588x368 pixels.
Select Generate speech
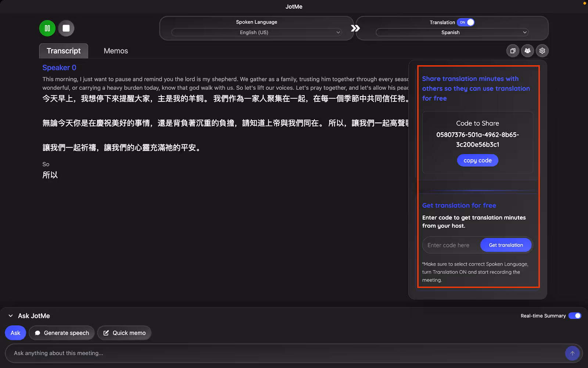(x=61, y=333)
